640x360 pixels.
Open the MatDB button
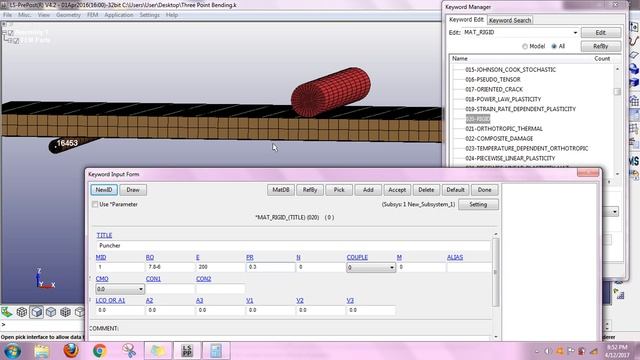pyautogui.click(x=281, y=190)
